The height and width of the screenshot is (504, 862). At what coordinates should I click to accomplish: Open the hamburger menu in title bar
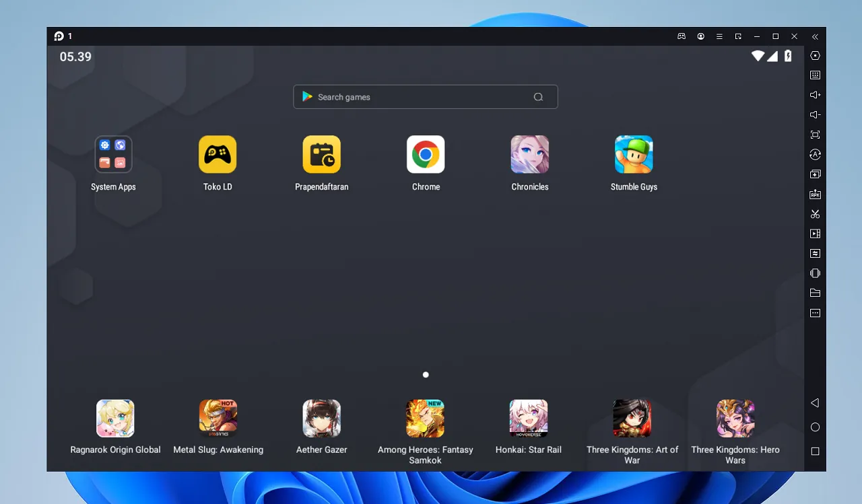719,36
